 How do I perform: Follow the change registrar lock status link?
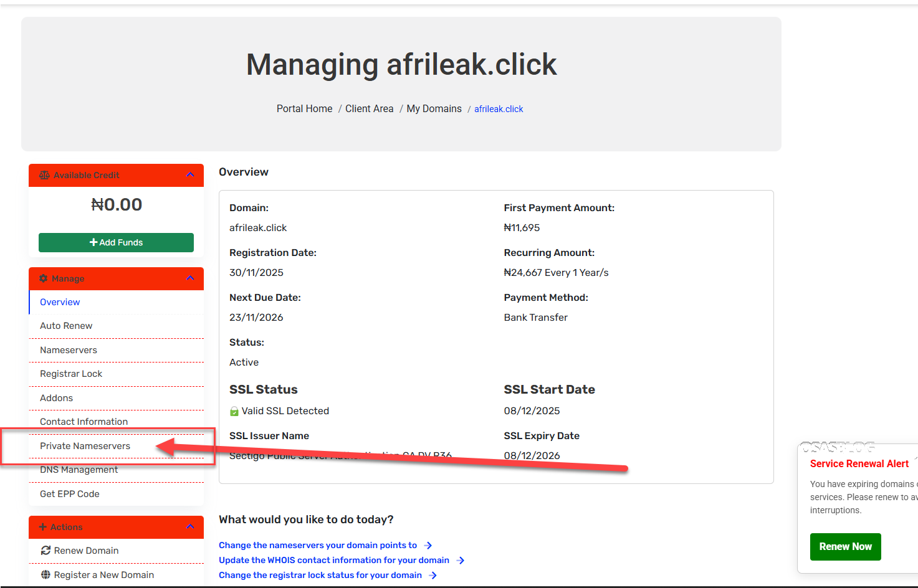click(320, 576)
